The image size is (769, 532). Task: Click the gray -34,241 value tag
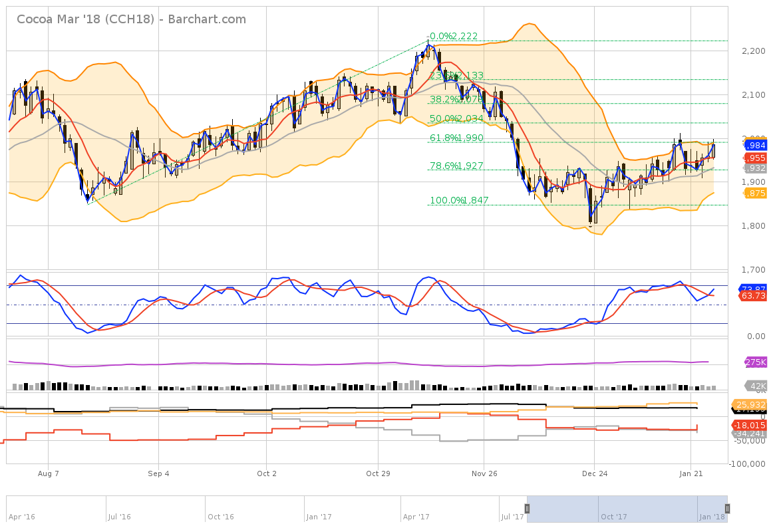click(x=750, y=434)
